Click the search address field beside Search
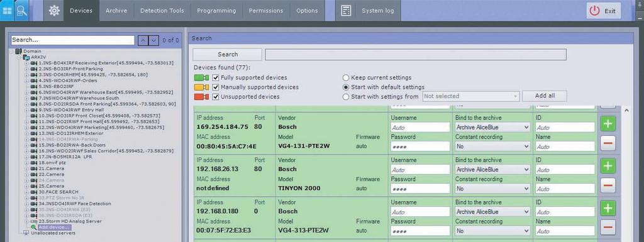 click(416, 55)
